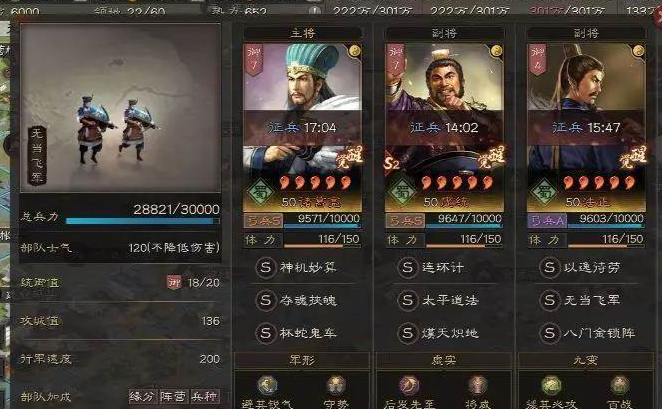Viewport: 662px width, 409px height.
Task: Open the 虚实 tactics section
Action: tap(444, 360)
